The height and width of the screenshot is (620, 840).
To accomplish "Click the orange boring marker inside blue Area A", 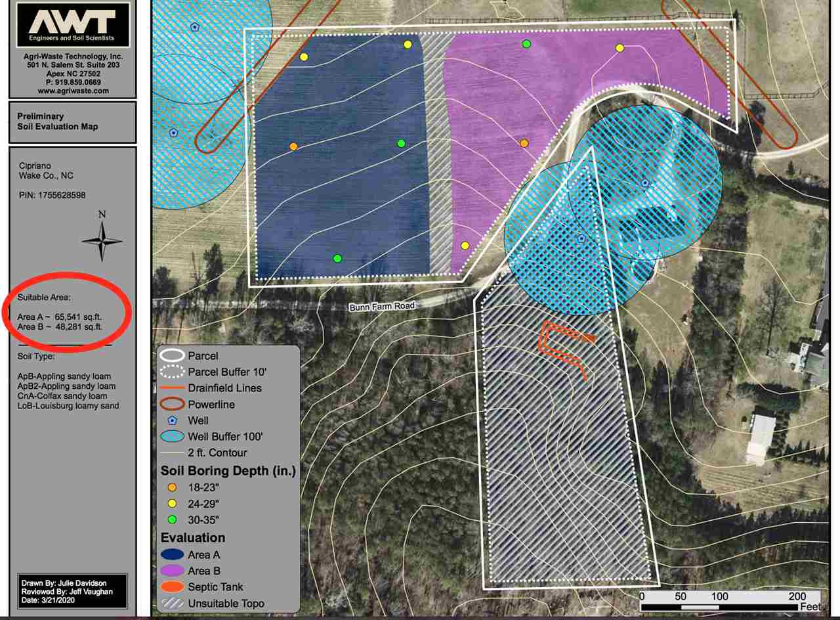I will (293, 146).
